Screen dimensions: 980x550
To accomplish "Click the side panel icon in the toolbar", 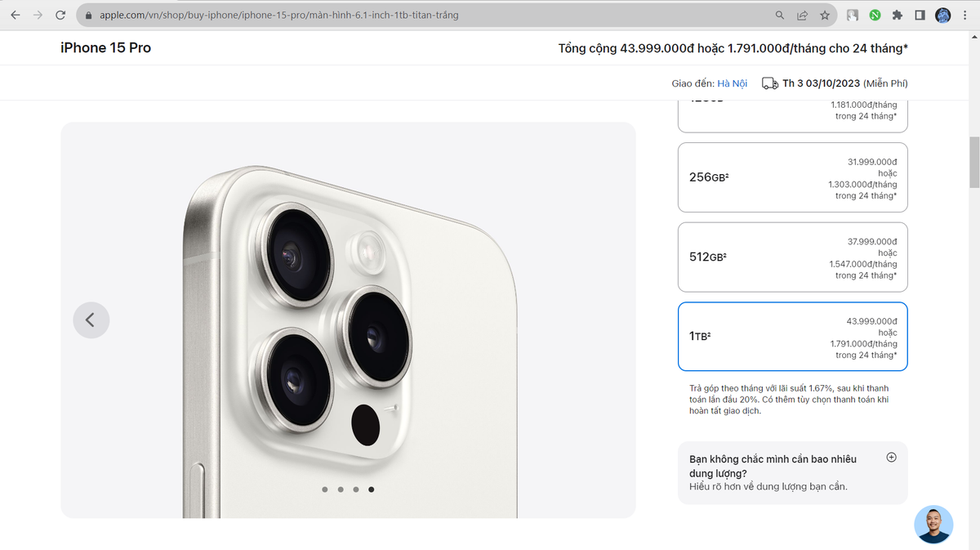I will coord(919,15).
